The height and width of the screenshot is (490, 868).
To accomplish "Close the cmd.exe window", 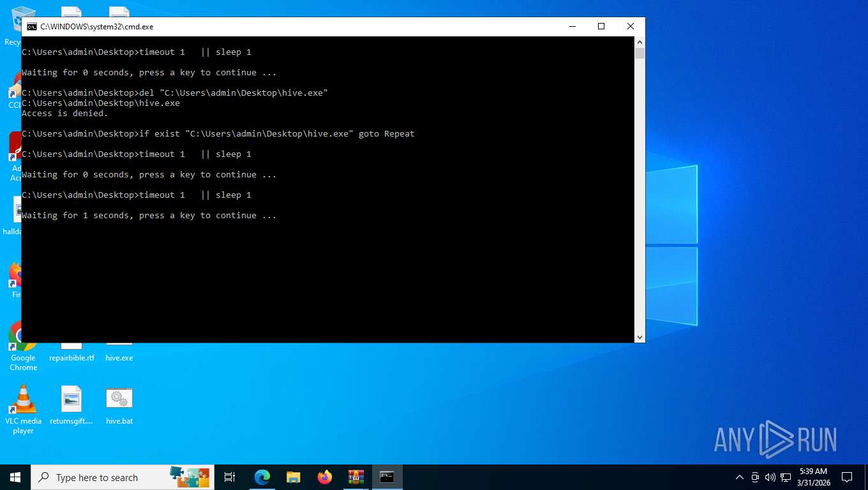I will (631, 27).
